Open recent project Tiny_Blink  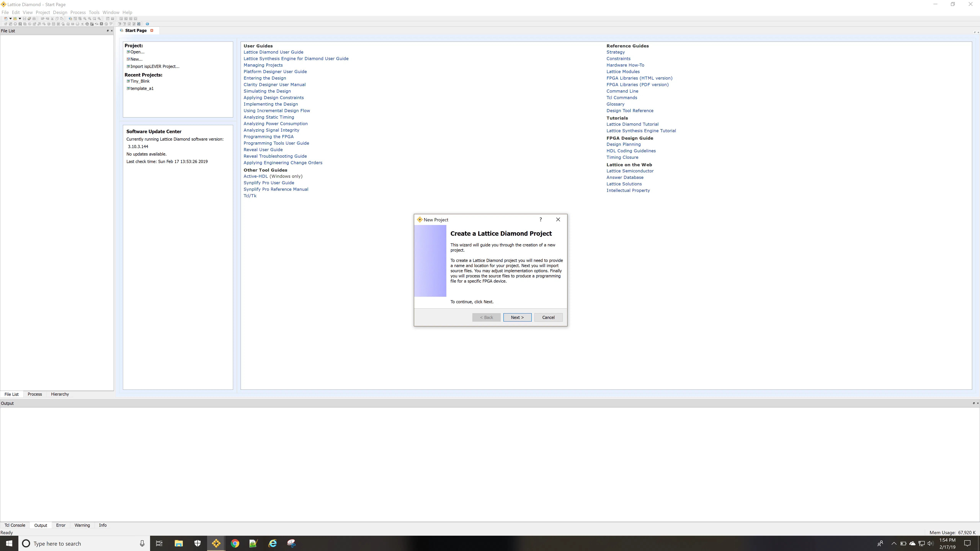click(x=140, y=81)
